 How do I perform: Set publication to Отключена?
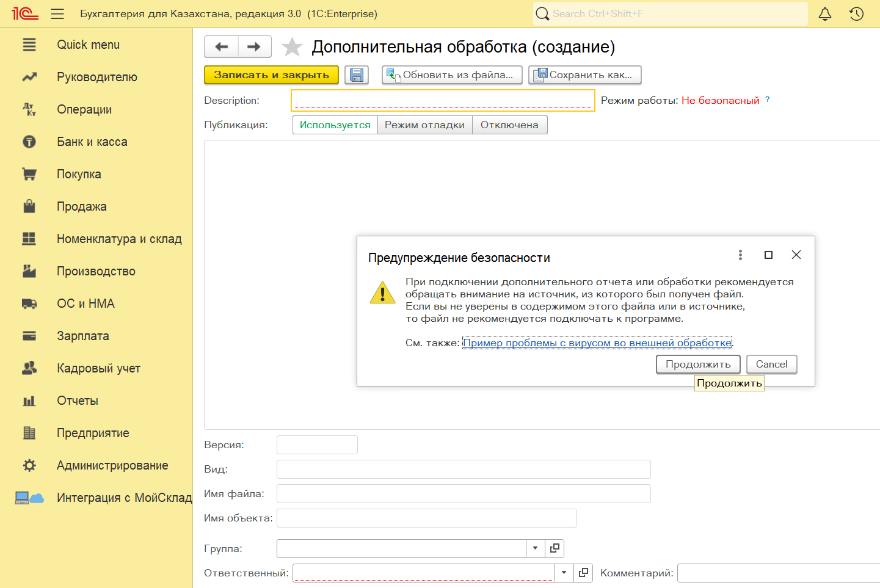[x=510, y=125]
